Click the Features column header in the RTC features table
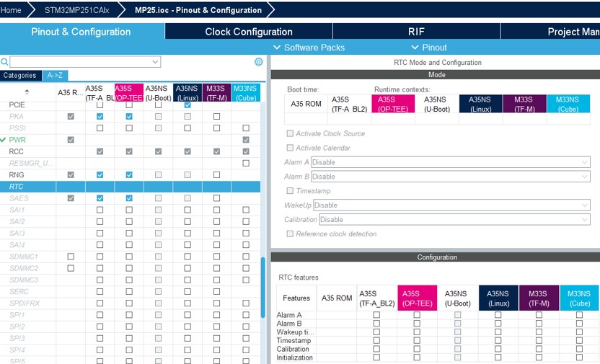600x364 pixels. [296, 298]
